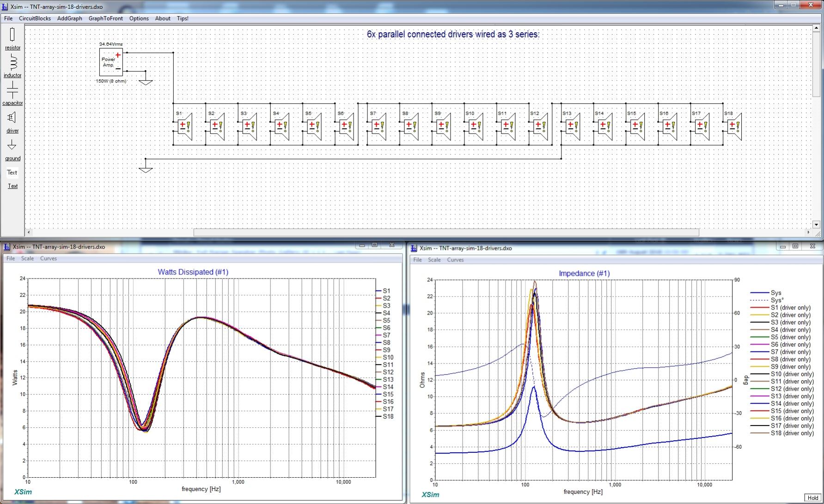Click the schematic horizontal scrollbar thumb
Image resolution: width=824 pixels, height=504 pixels.
point(446,232)
